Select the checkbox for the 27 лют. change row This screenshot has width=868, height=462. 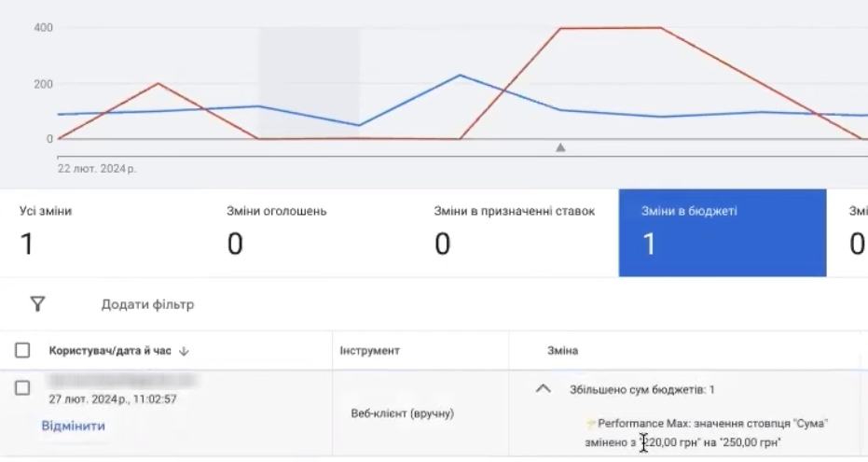tap(23, 388)
